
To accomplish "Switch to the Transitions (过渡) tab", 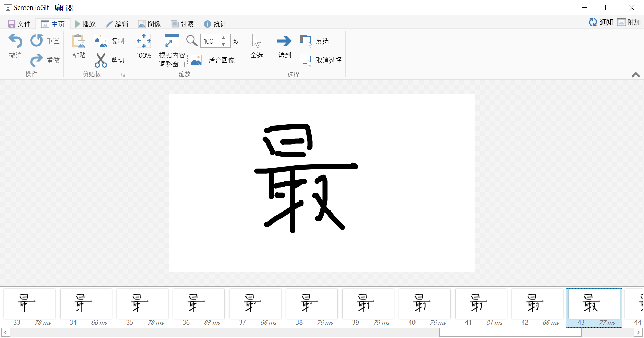I will pos(182,24).
